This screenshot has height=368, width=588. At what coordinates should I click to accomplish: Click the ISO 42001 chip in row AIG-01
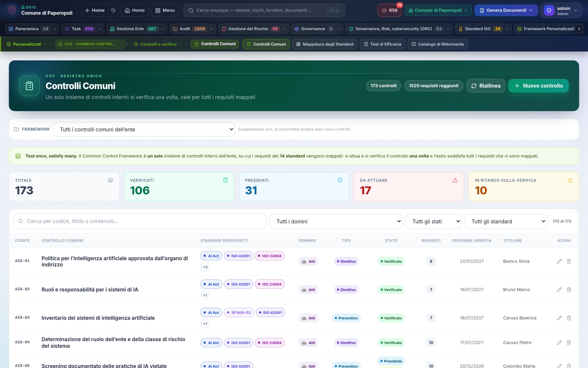coord(238,256)
